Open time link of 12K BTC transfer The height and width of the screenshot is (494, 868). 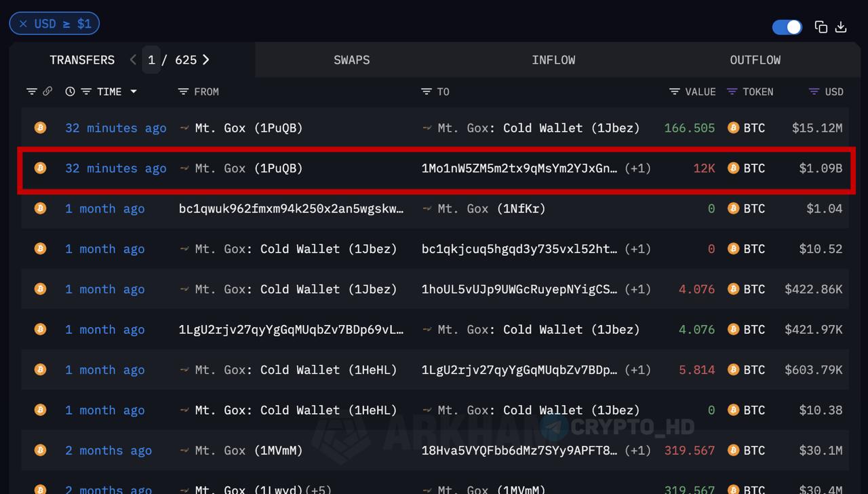pos(115,168)
